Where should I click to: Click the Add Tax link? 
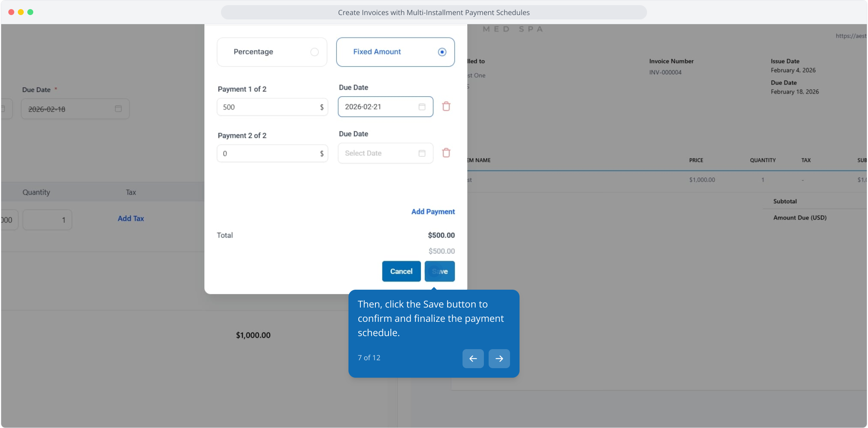coord(131,219)
